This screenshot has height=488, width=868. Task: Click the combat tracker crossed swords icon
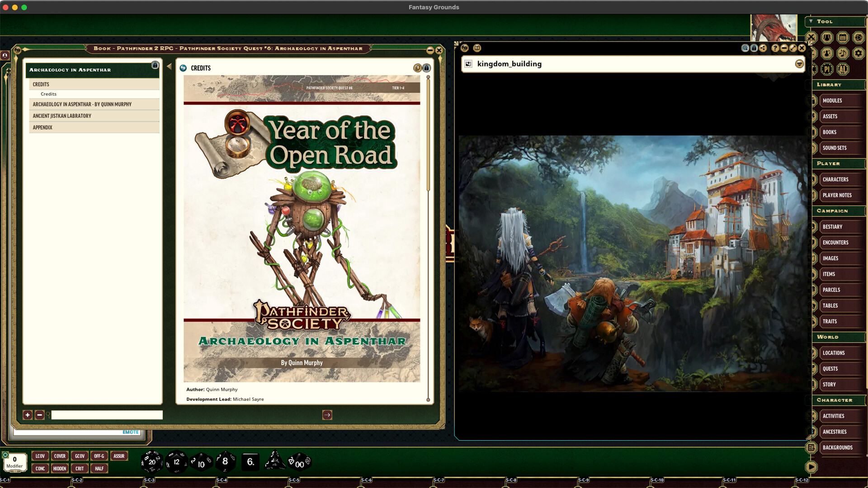pos(811,38)
